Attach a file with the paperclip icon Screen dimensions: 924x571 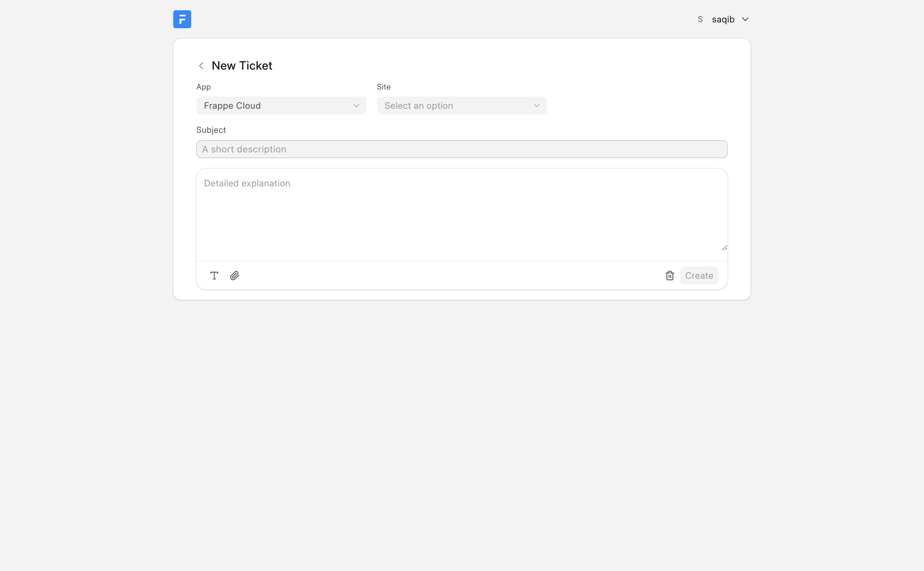point(235,276)
